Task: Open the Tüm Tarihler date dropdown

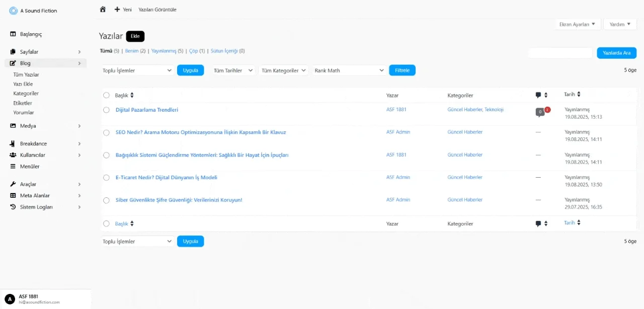Action: 233,70
